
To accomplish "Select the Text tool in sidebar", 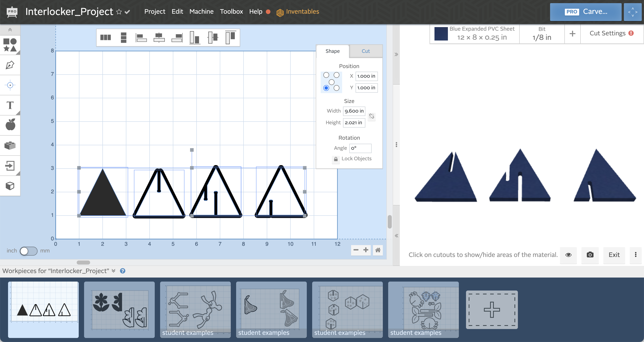I will pyautogui.click(x=11, y=105).
